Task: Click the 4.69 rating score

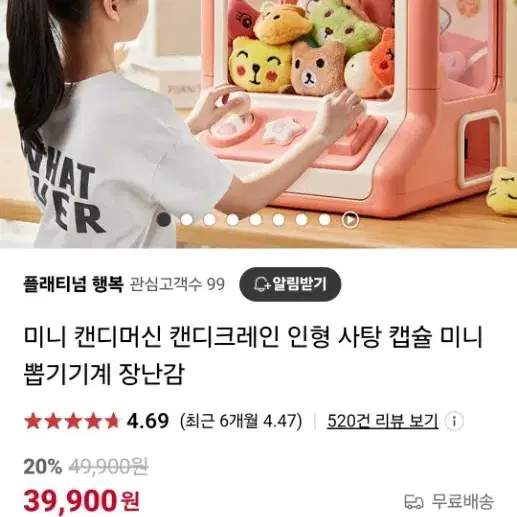Action: pyautogui.click(x=148, y=421)
